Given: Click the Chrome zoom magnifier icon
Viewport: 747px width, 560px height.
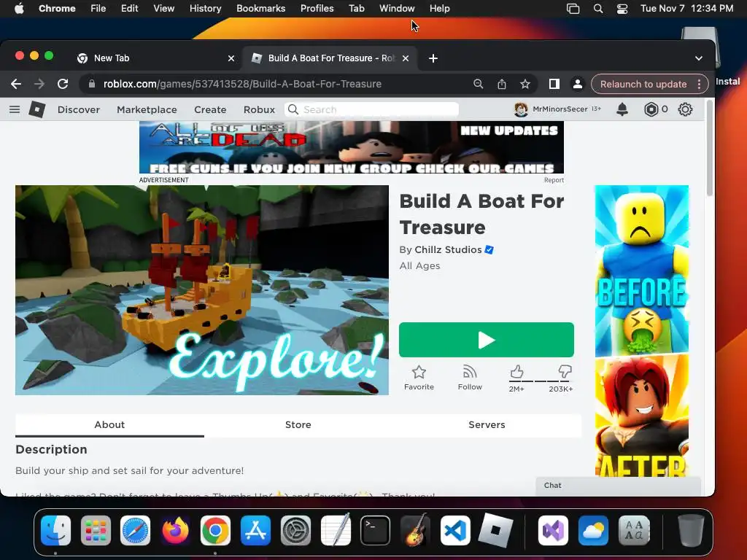Looking at the screenshot, I should pos(479,84).
